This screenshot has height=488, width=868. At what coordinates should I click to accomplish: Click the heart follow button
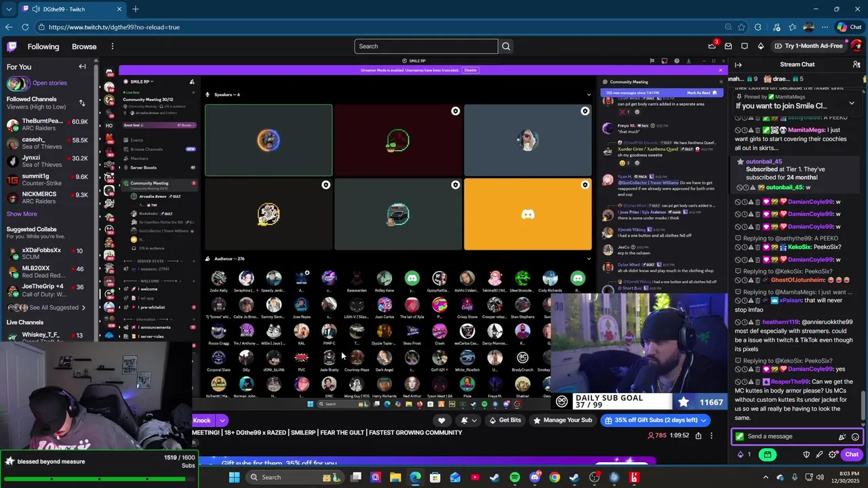tap(441, 420)
